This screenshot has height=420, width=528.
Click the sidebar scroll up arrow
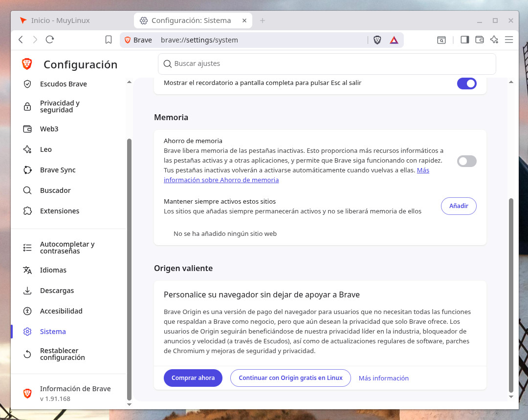[129, 82]
